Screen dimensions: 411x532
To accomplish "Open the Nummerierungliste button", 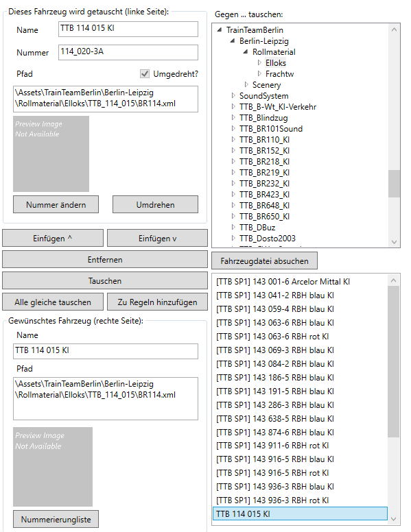I will (x=56, y=519).
